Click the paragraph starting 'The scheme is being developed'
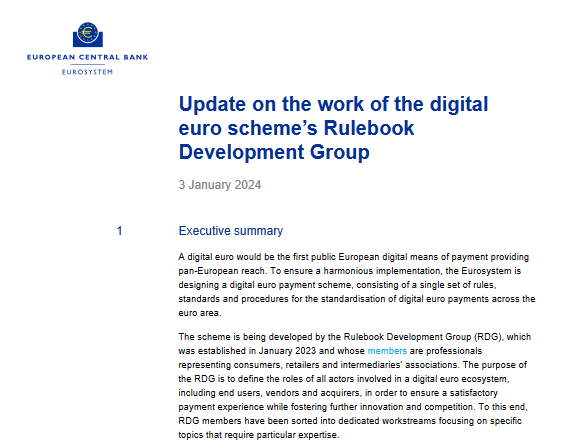 click(x=354, y=386)
